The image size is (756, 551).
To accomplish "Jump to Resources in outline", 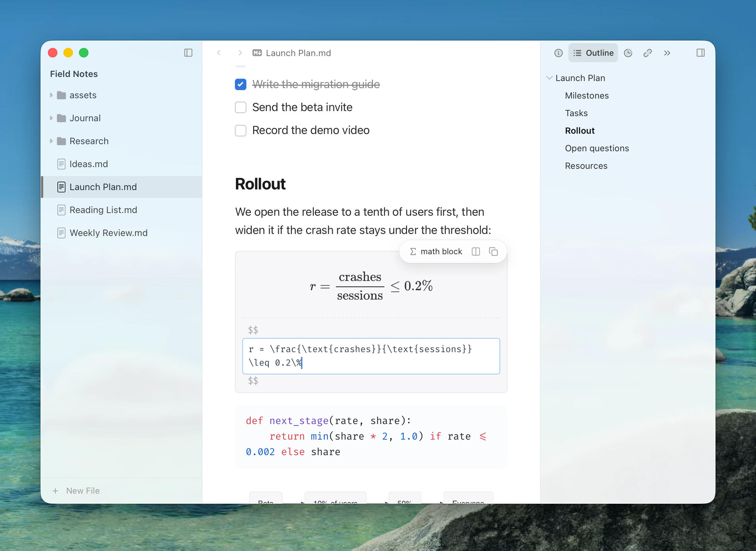I will tap(586, 166).
